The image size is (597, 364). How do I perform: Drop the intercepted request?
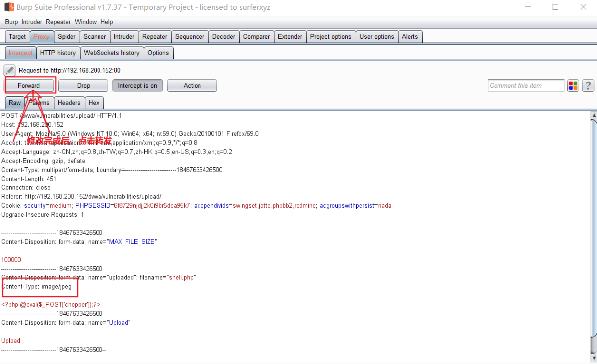pyautogui.click(x=84, y=86)
